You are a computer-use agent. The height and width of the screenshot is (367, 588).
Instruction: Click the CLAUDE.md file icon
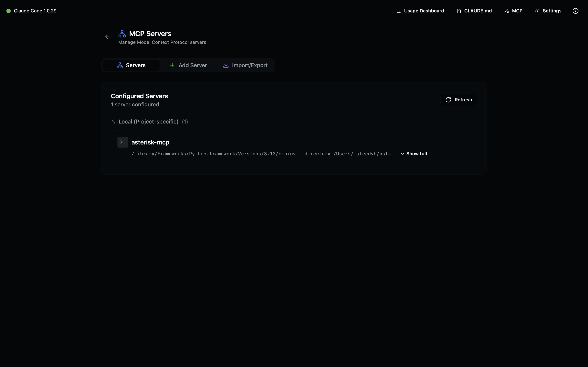click(x=459, y=11)
